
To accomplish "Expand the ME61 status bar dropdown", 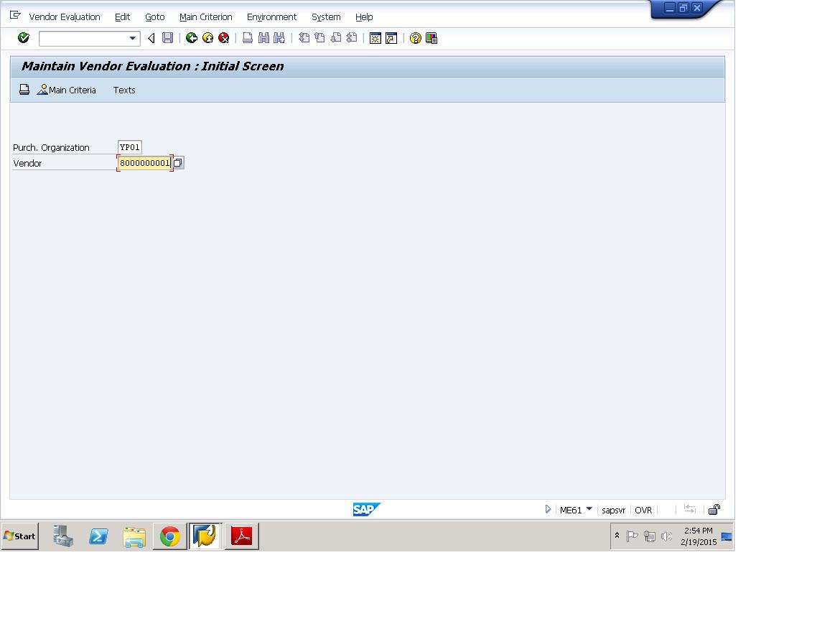I will point(589,509).
